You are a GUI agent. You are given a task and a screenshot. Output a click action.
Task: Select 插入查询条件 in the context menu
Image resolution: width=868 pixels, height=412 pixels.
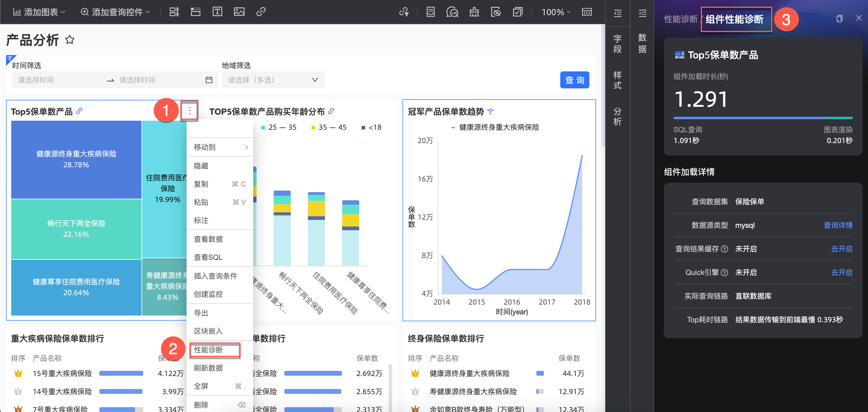(220, 276)
